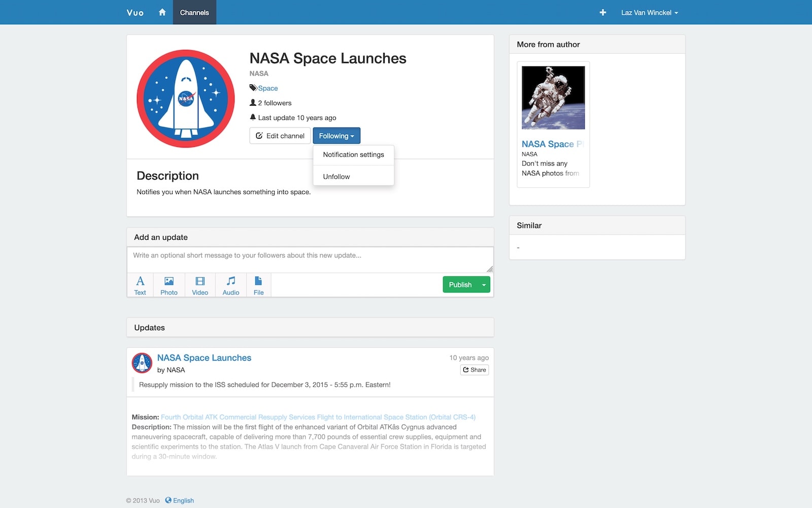Click the "10 years ago" update timestamp
Viewport: 812px width, 508px height.
click(x=469, y=358)
